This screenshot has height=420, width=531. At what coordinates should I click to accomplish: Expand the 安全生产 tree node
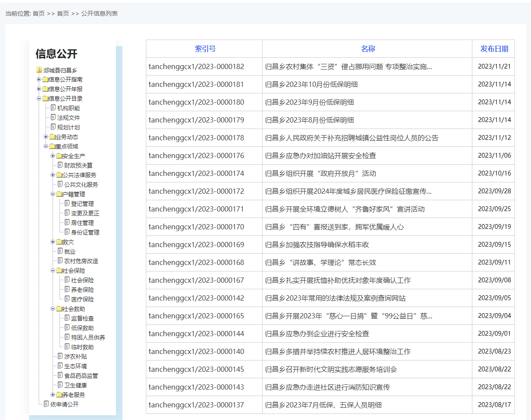[53, 156]
